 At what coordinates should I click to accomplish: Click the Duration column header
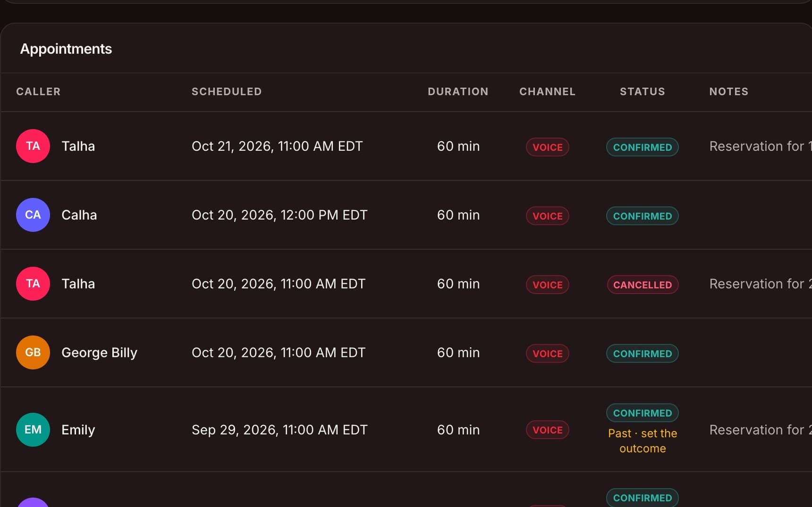tap(458, 92)
